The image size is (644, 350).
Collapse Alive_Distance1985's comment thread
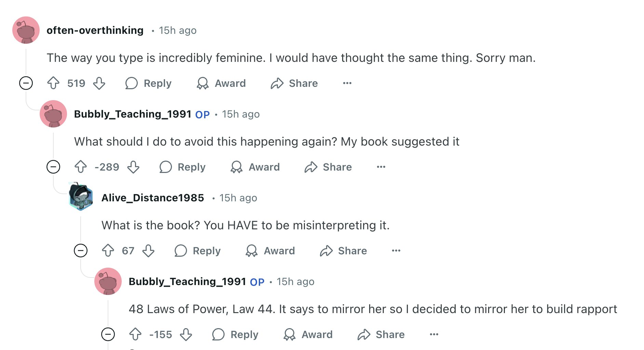tap(81, 251)
